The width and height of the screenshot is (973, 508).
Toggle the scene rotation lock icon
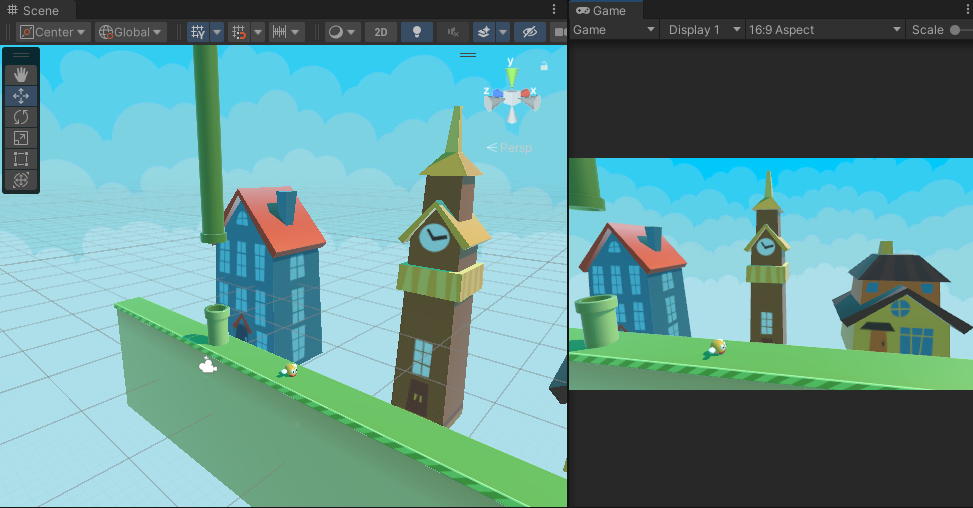(544, 66)
